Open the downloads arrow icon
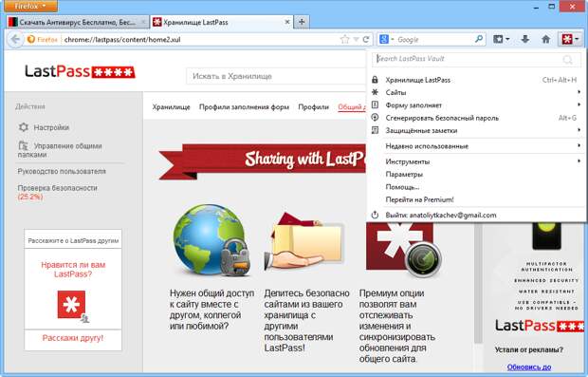 click(x=525, y=39)
